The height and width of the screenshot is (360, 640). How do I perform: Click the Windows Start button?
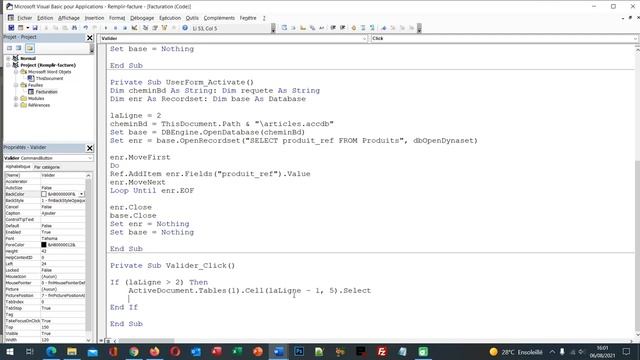click(9, 351)
